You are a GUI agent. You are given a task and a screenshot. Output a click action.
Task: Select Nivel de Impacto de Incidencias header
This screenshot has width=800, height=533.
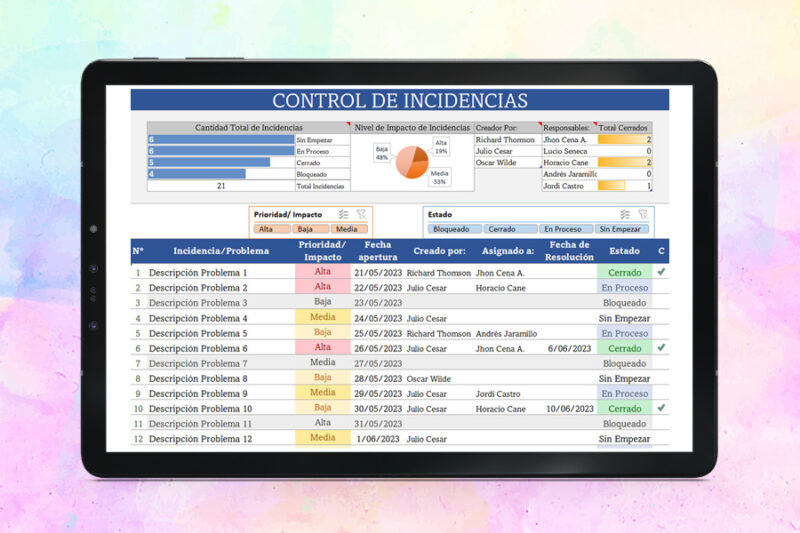click(412, 128)
